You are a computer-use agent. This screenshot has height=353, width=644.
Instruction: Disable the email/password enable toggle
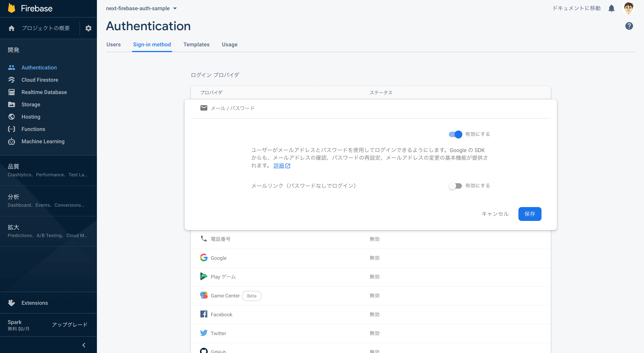coord(455,134)
